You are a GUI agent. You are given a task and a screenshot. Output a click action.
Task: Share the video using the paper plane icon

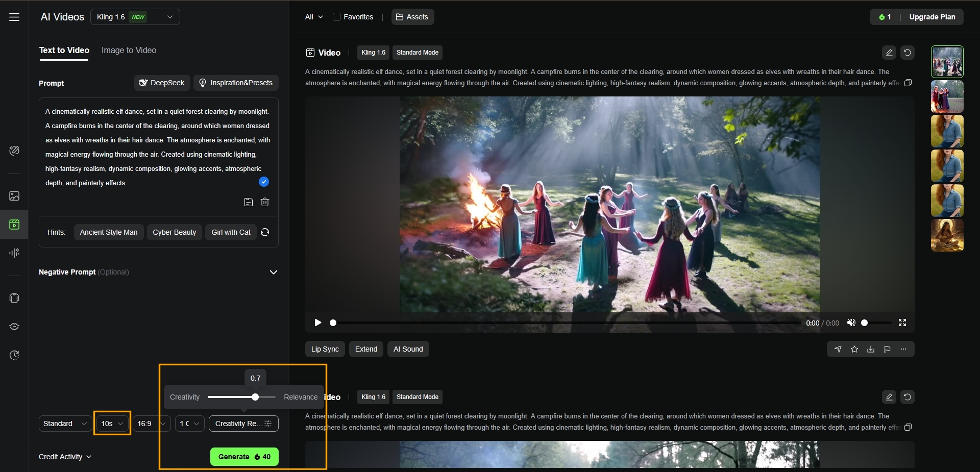click(x=838, y=349)
